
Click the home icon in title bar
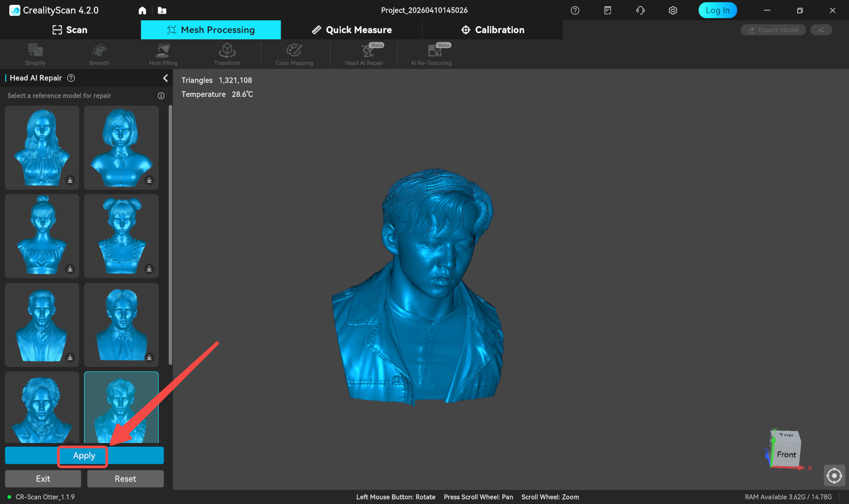(142, 11)
